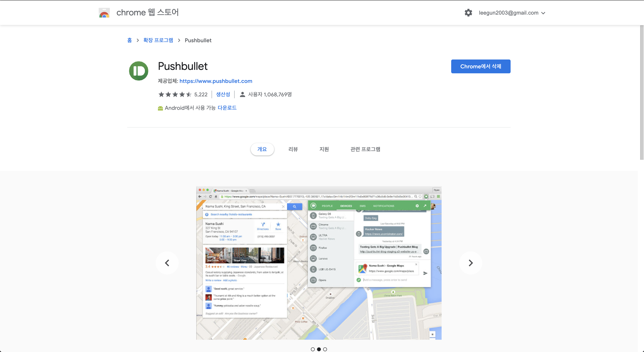
Task: Go to next screenshot with right arrow
Action: point(471,263)
